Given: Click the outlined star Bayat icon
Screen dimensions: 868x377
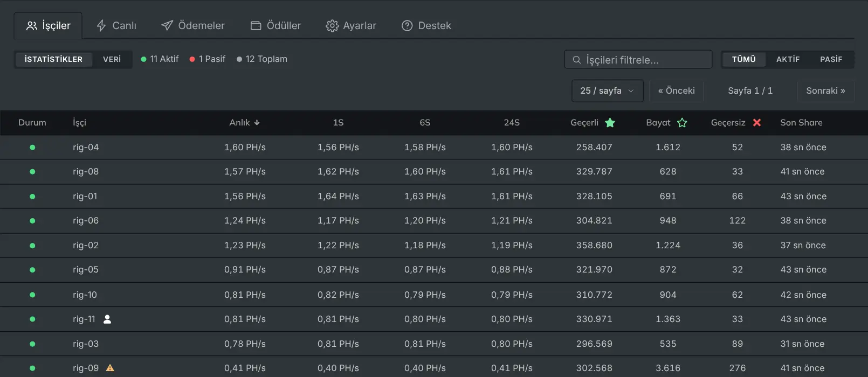Looking at the screenshot, I should (x=682, y=123).
